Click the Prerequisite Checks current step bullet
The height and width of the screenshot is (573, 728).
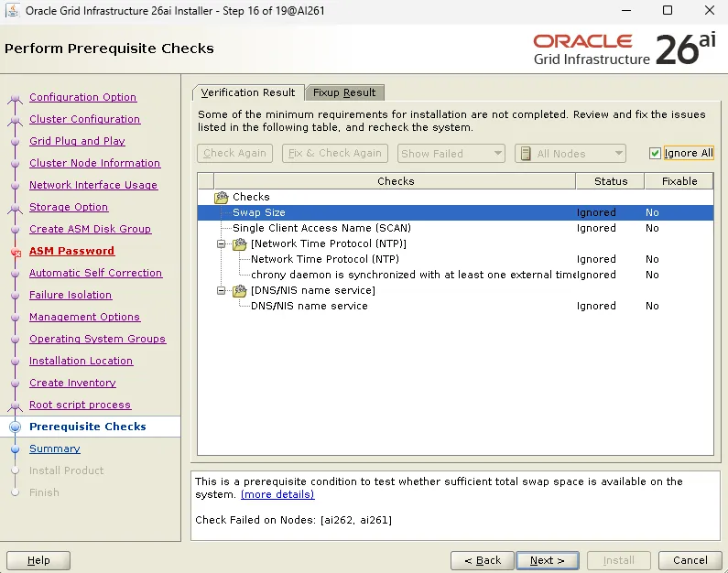point(16,427)
